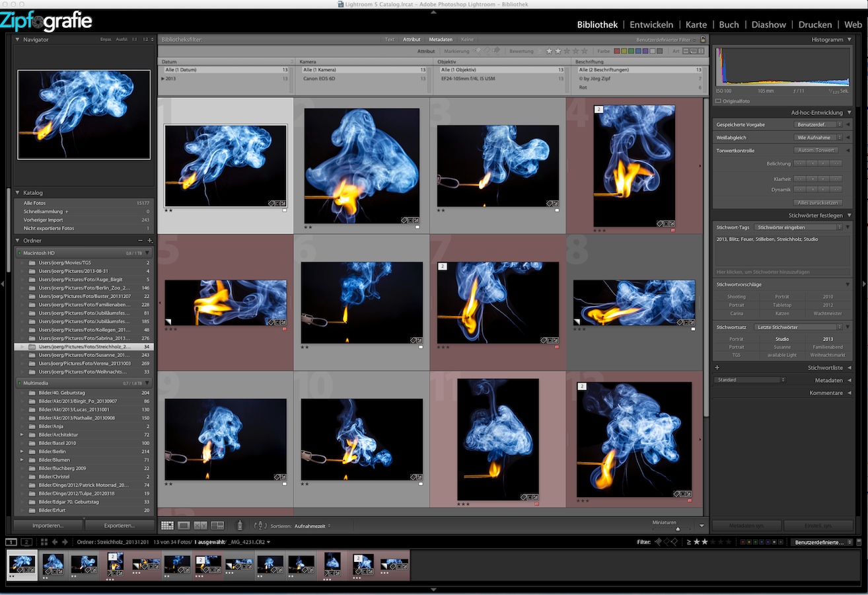Increase exposure by one full step
The image size is (868, 595).
pos(836,163)
